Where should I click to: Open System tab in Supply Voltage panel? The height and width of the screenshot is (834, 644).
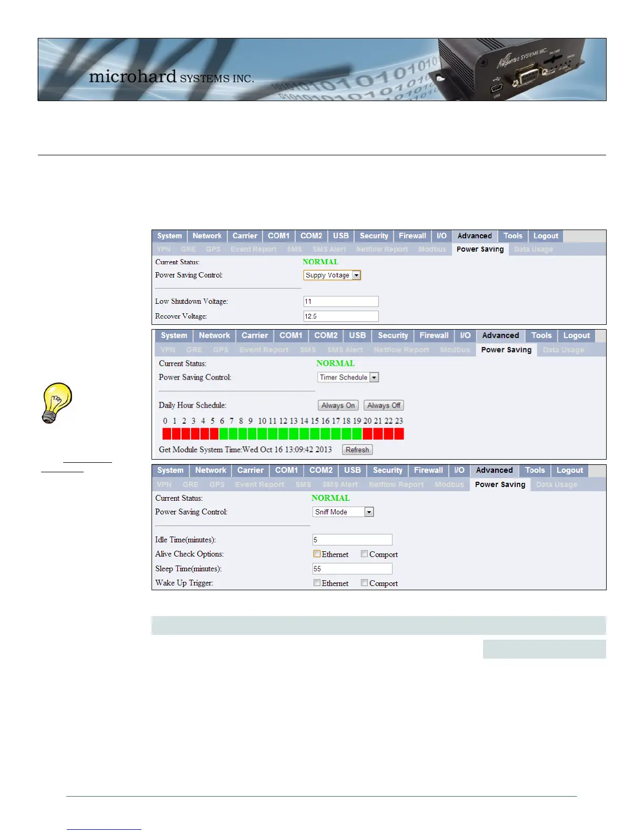[x=169, y=236]
